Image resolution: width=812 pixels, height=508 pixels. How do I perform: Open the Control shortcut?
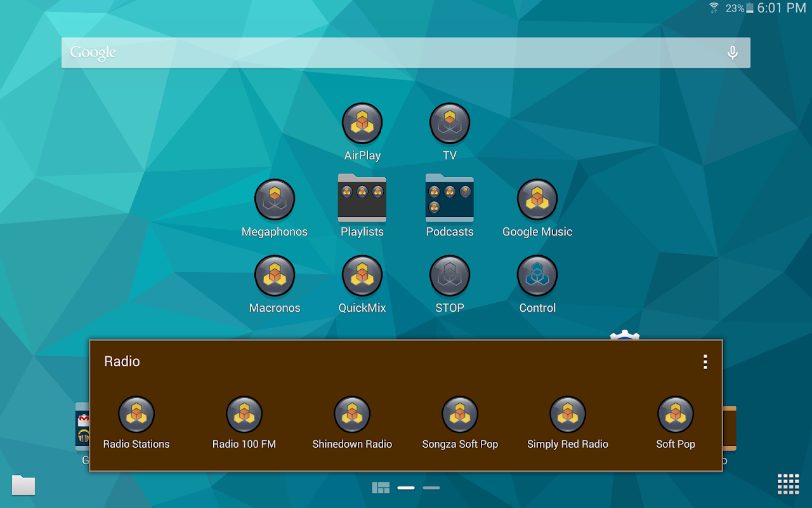[537, 276]
